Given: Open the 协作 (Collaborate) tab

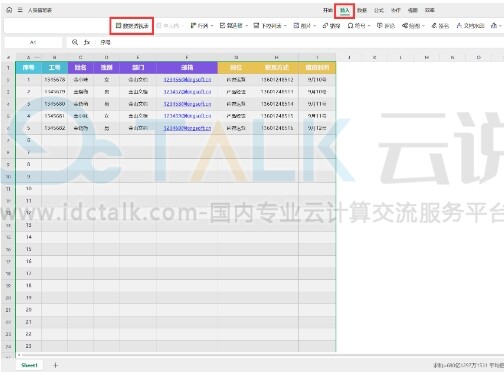Looking at the screenshot, I should point(396,10).
